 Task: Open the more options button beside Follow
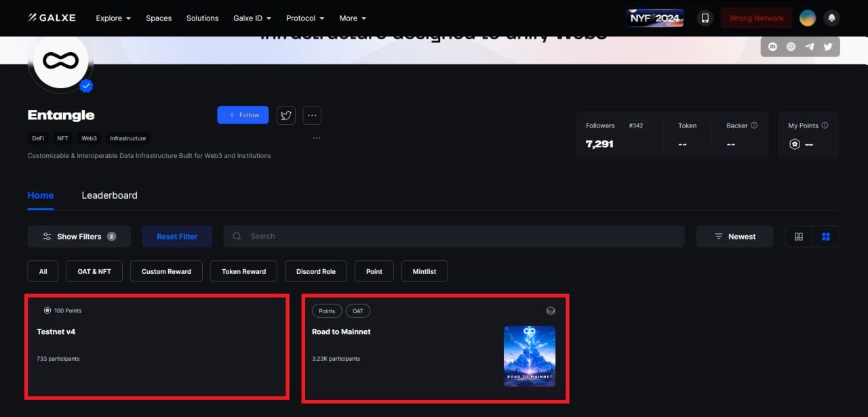click(x=312, y=115)
